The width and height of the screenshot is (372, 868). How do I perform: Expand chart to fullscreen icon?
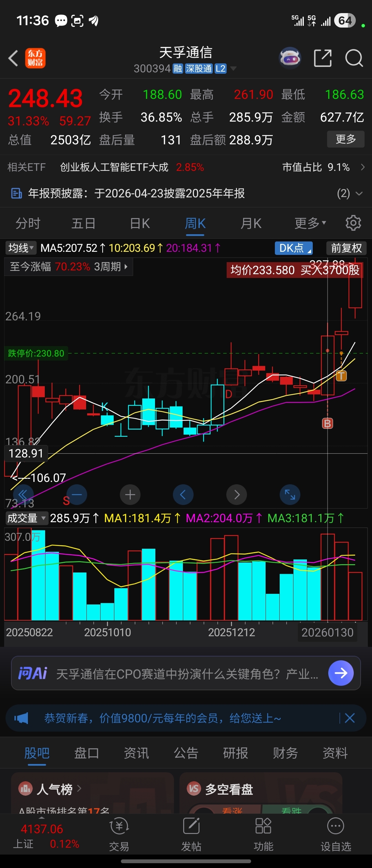click(x=290, y=495)
